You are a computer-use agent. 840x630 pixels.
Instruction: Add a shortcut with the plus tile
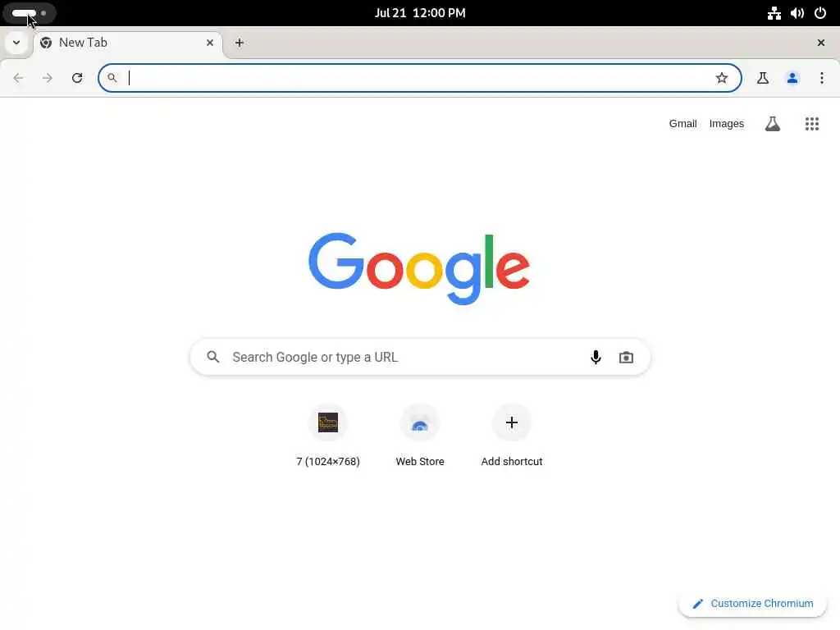[x=512, y=436]
